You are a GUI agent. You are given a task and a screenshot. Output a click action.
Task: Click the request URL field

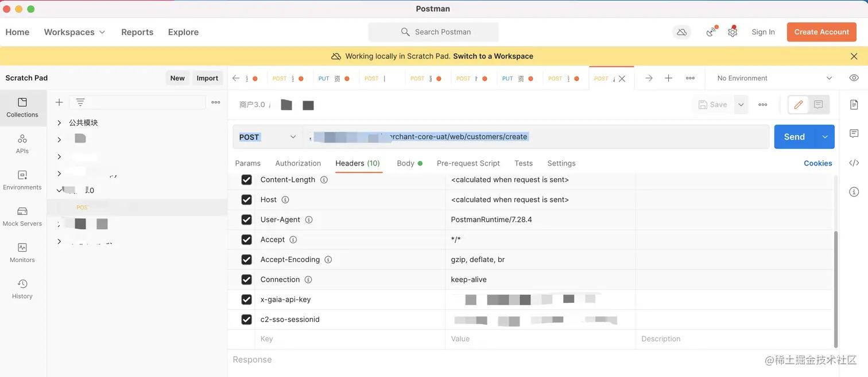pos(536,137)
